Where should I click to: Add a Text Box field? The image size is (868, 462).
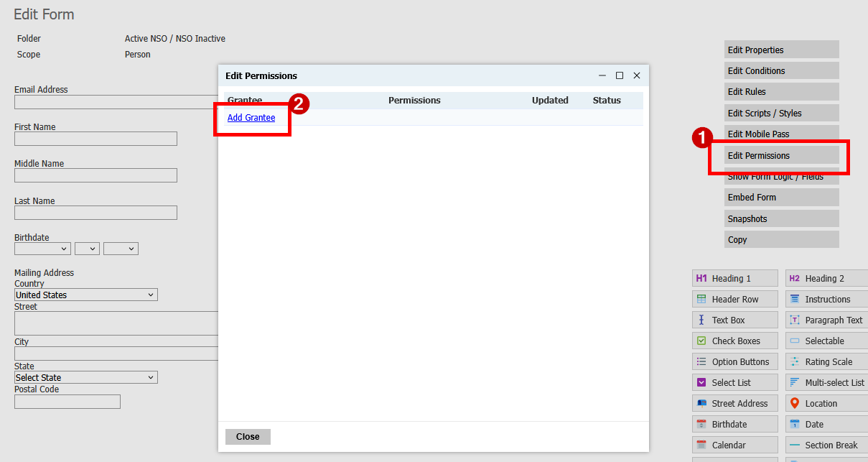[x=735, y=320]
